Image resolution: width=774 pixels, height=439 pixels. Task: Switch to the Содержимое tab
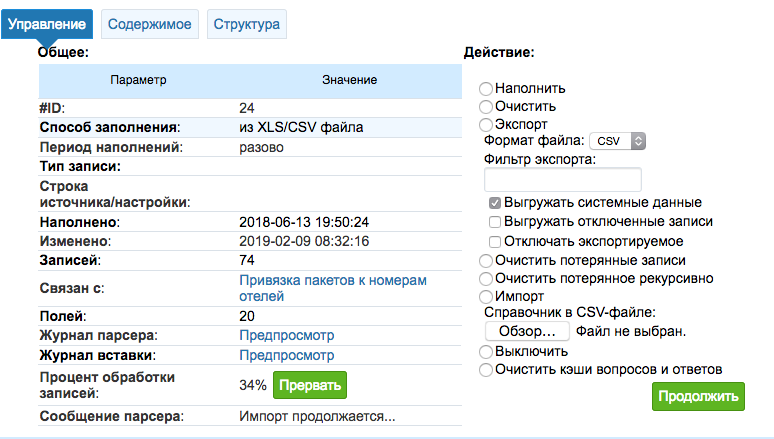[x=150, y=24]
